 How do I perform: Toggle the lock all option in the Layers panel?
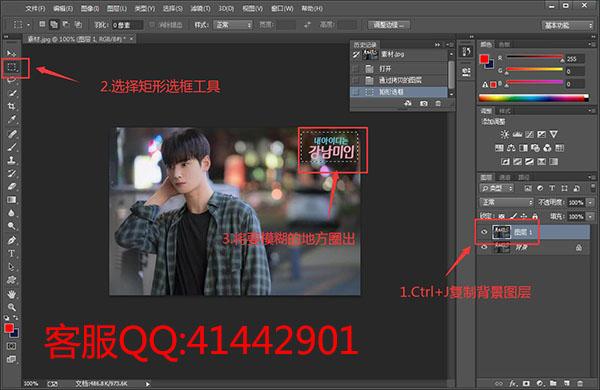(x=535, y=216)
